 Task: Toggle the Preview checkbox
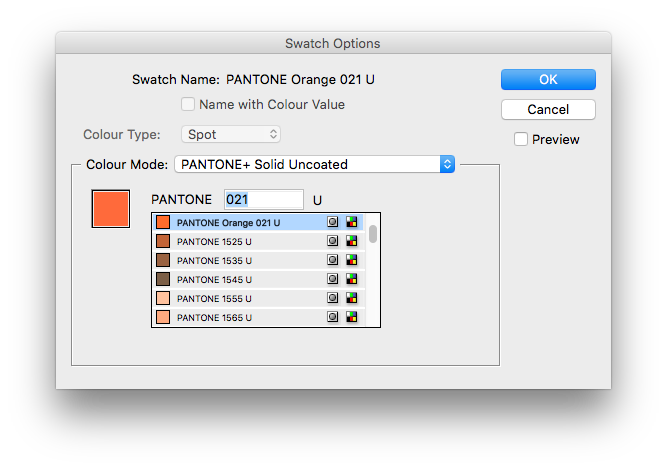point(521,139)
